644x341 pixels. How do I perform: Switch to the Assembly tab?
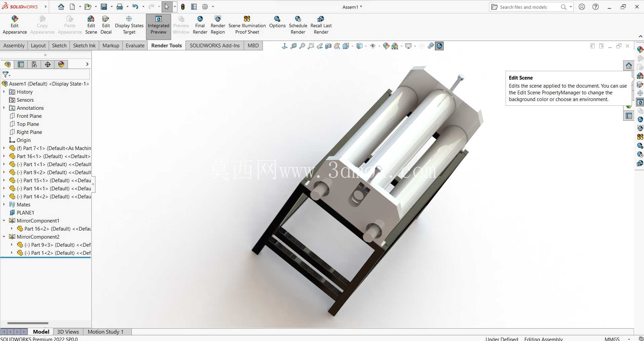pos(14,46)
